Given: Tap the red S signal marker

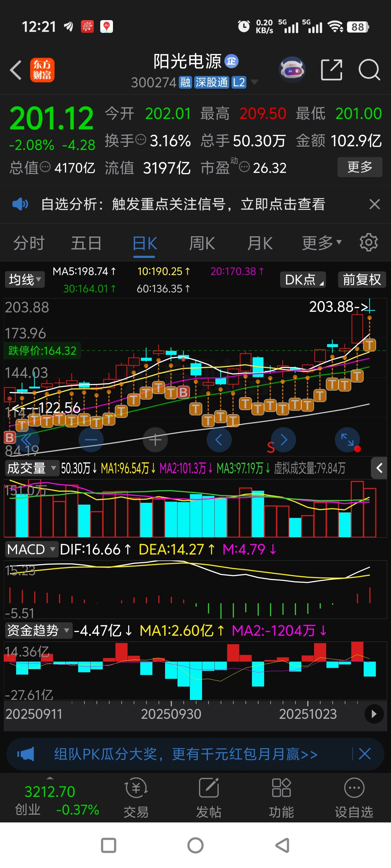Looking at the screenshot, I should pyautogui.click(x=271, y=447).
